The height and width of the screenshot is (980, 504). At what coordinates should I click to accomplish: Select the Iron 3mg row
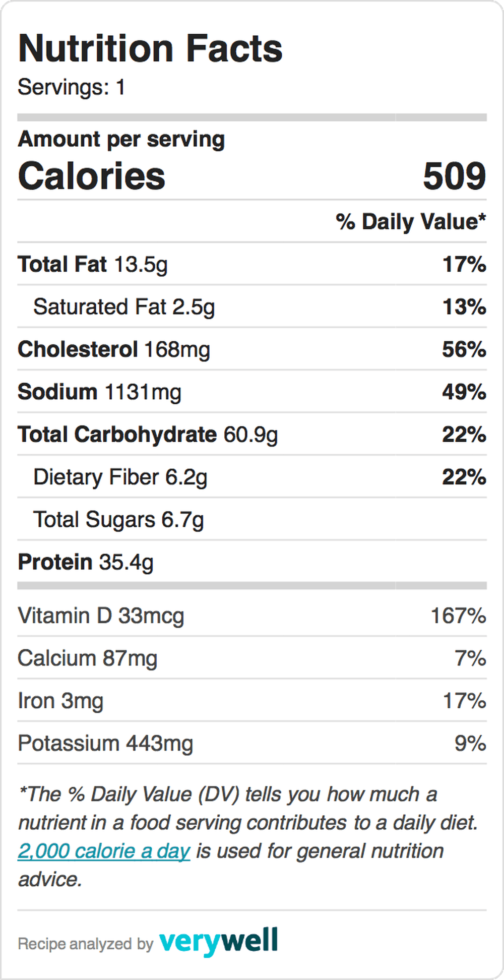point(252,700)
